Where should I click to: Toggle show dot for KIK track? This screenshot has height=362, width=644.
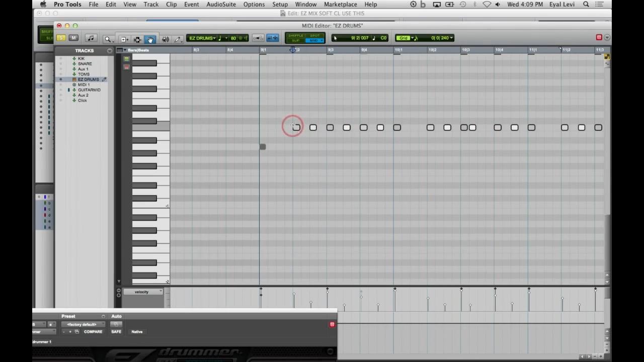[x=61, y=59]
